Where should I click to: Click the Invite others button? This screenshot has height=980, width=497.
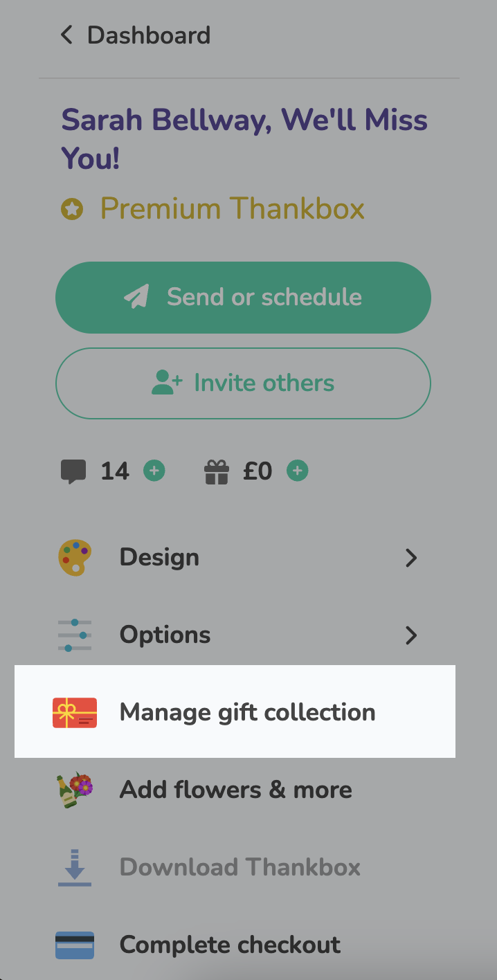click(243, 383)
